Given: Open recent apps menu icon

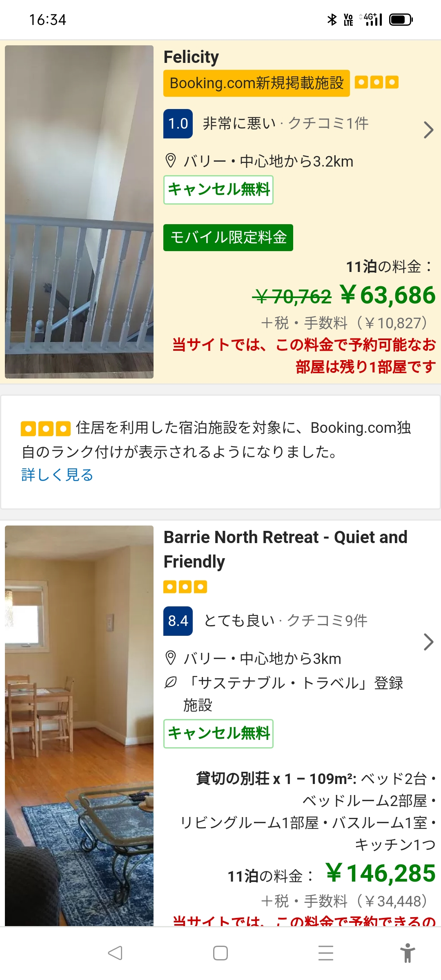Looking at the screenshot, I should click(325, 953).
